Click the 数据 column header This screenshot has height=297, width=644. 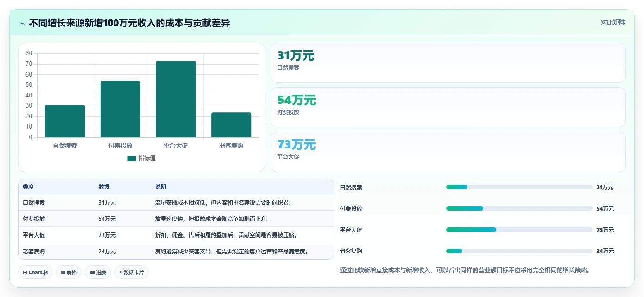point(104,187)
